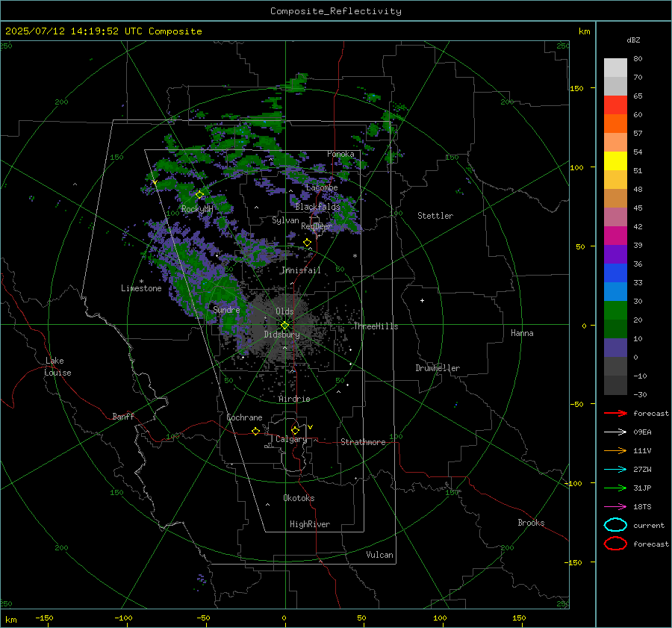Click the Sylvan label on the map
The image size is (672, 628).
click(x=285, y=220)
